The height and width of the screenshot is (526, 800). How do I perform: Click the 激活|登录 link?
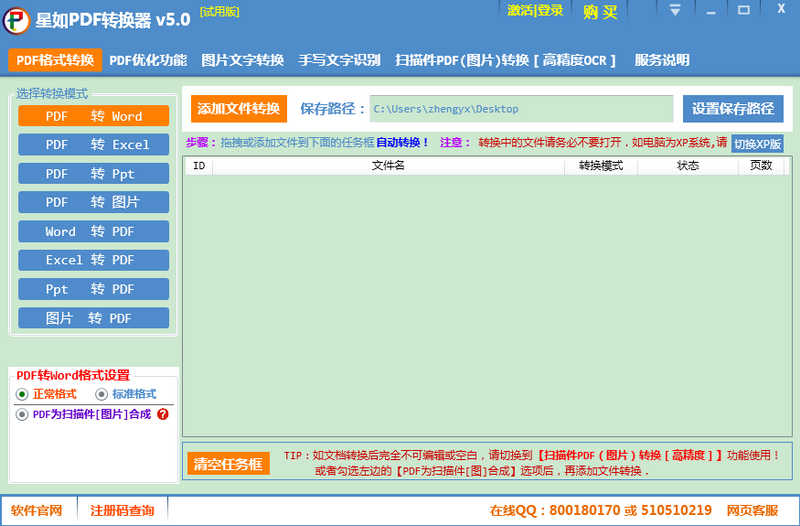coord(535,10)
